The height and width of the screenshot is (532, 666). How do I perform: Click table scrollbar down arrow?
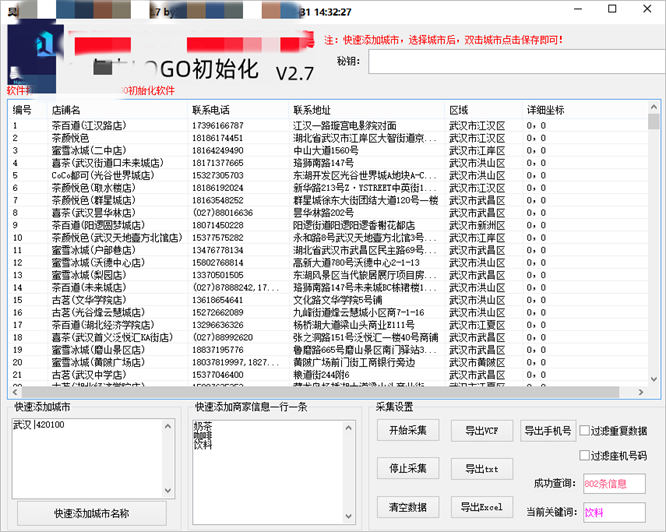[x=654, y=379]
